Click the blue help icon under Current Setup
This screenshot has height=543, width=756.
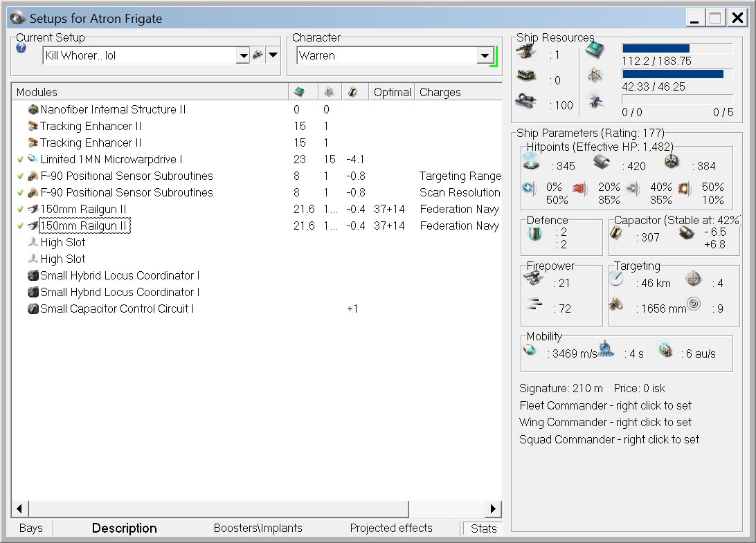click(21, 48)
